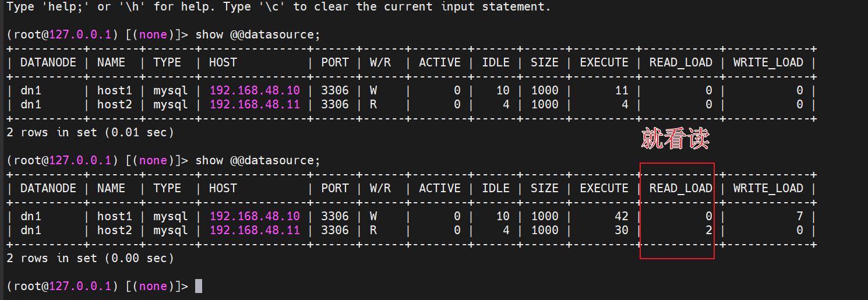Click the red annotation text 就看读

[x=675, y=139]
